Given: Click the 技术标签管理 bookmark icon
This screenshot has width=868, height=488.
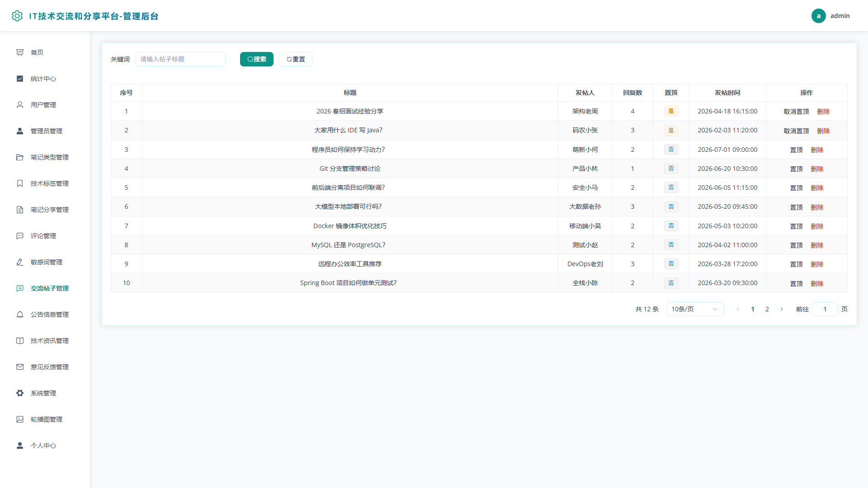Looking at the screenshot, I should [x=20, y=183].
